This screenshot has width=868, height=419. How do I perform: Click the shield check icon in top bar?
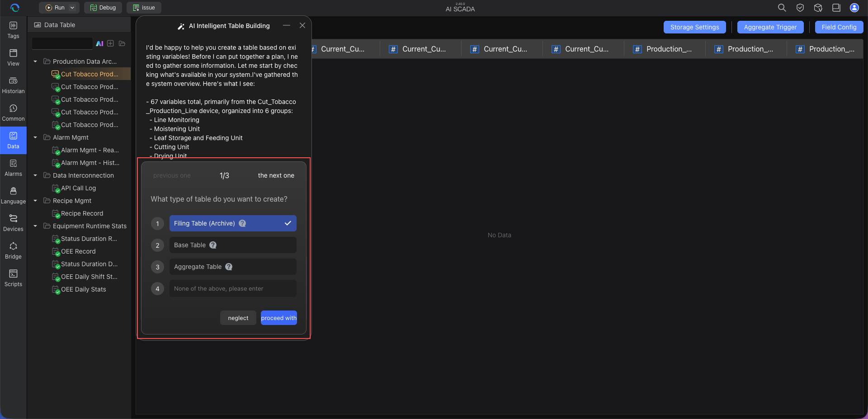(800, 8)
